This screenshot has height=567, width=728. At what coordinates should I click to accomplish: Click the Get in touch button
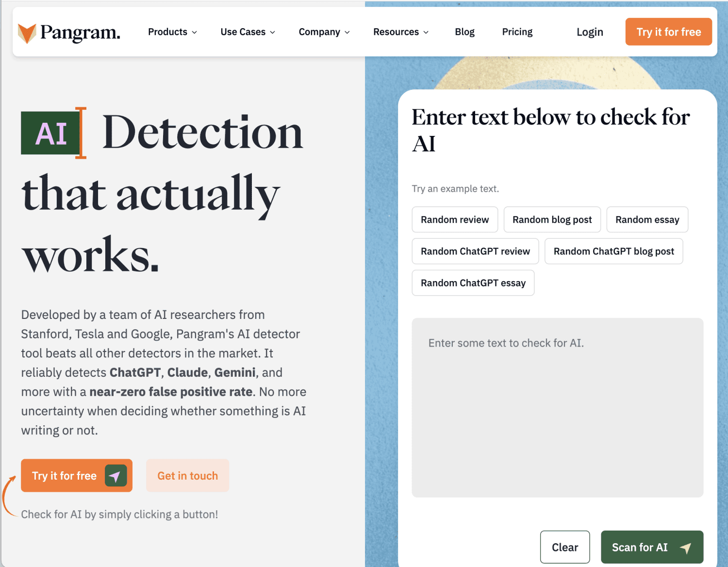click(x=187, y=476)
